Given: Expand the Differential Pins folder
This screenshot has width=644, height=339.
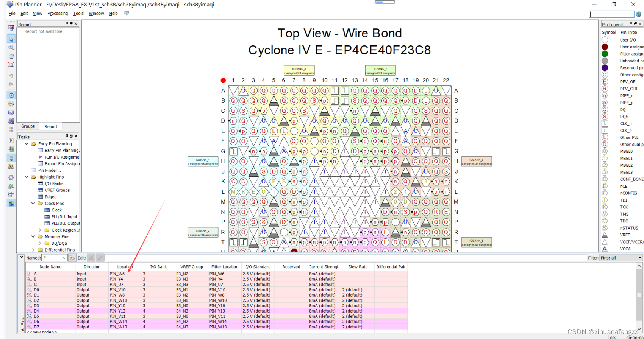Looking at the screenshot, I should (x=33, y=250).
